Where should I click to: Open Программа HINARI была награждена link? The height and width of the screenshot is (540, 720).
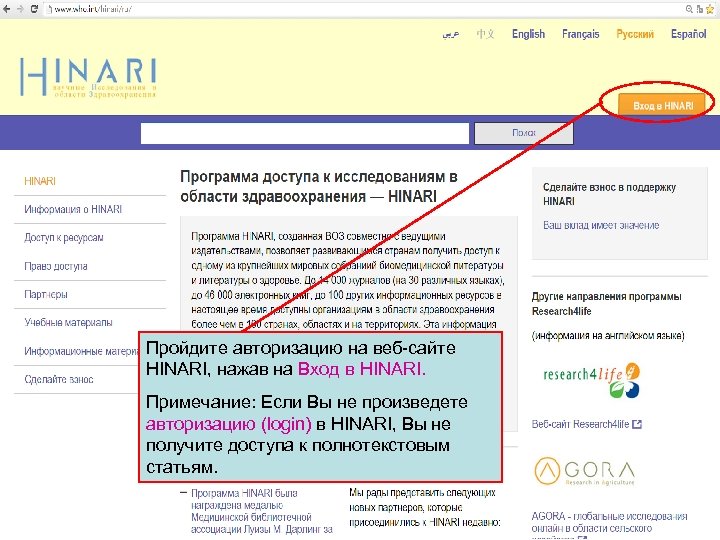262,512
